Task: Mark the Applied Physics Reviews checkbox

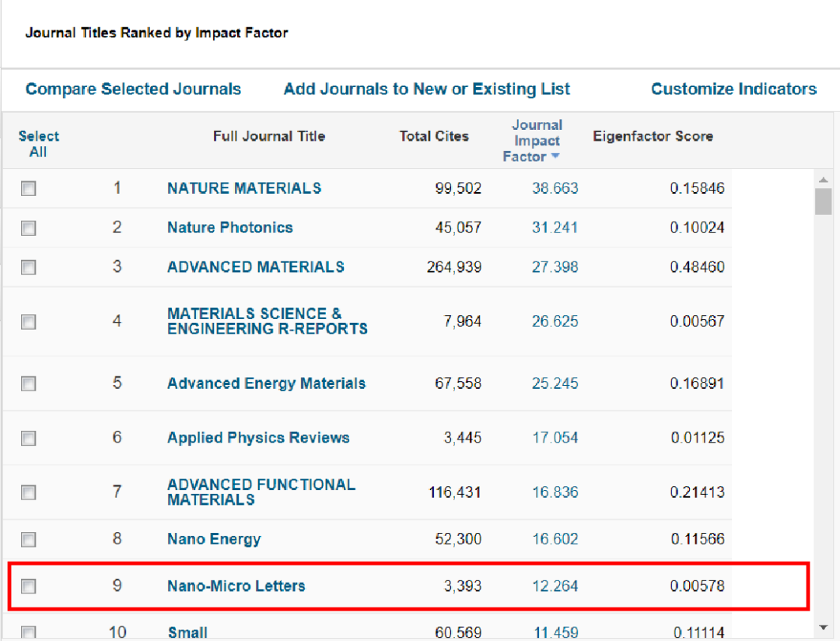Action: click(x=29, y=438)
